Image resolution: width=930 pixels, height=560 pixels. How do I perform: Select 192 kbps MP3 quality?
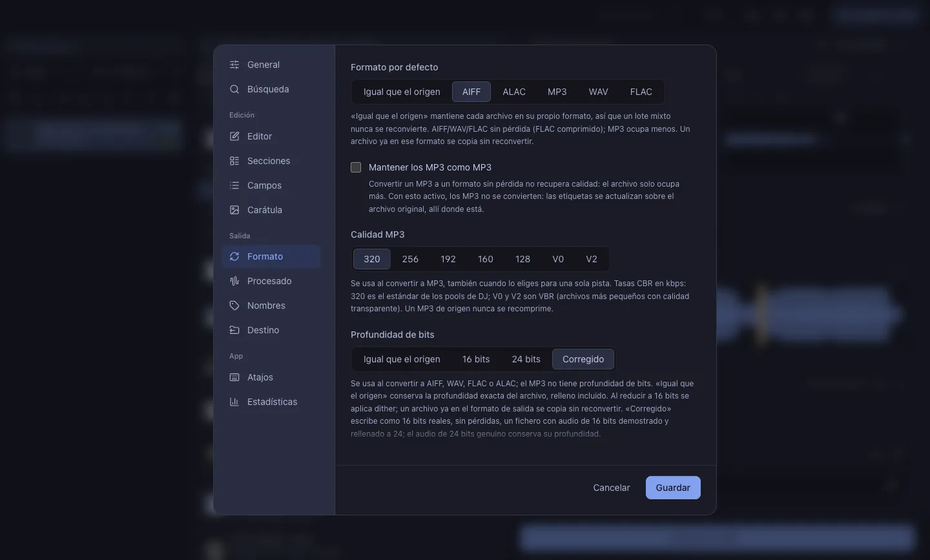coord(448,259)
